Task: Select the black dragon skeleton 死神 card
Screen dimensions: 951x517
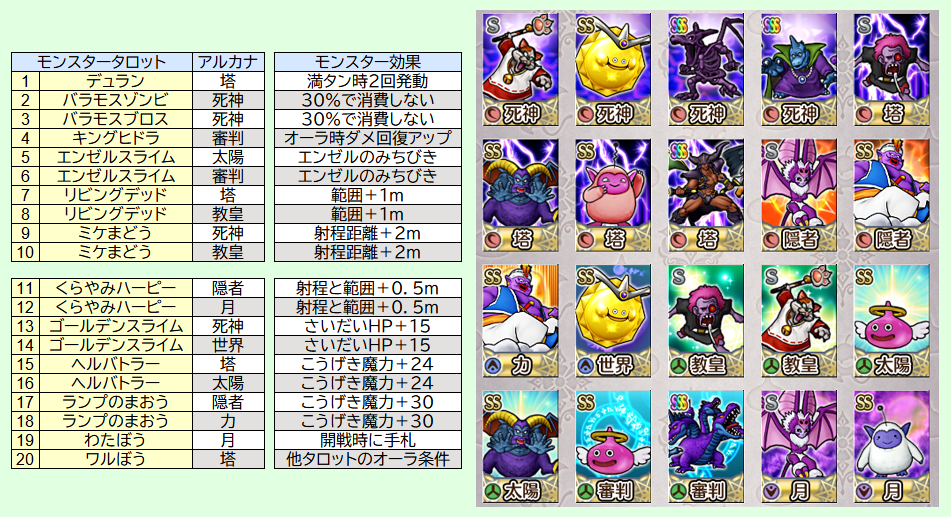Action: (x=706, y=70)
